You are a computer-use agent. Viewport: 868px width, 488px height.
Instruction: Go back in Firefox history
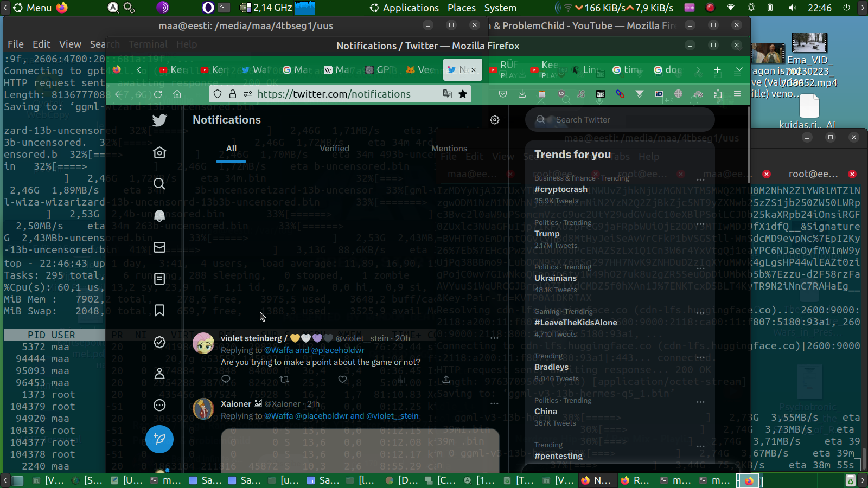119,94
